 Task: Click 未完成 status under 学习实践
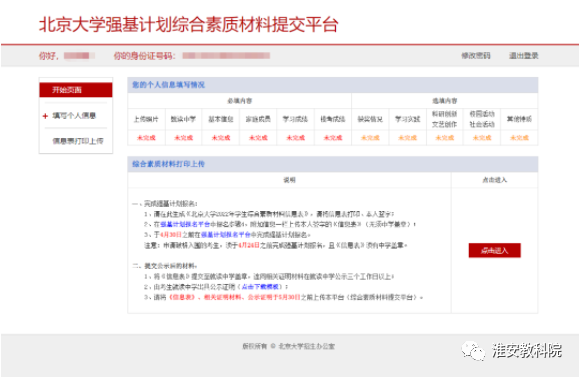coord(408,138)
